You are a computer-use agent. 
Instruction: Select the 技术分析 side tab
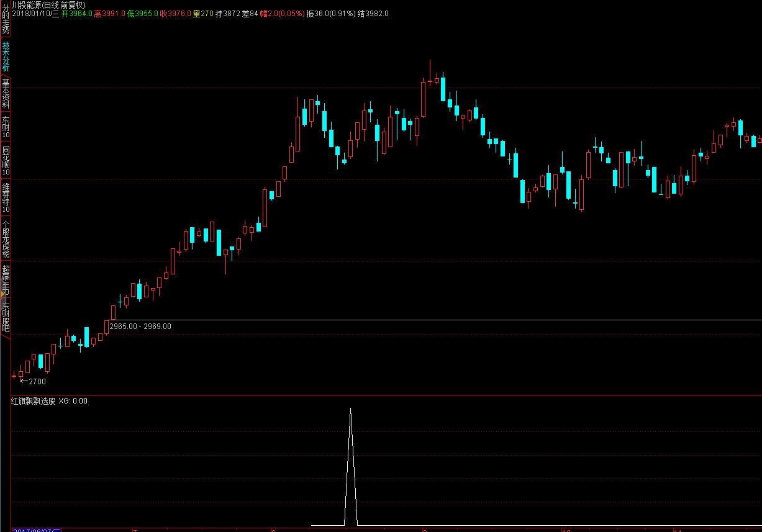6,57
